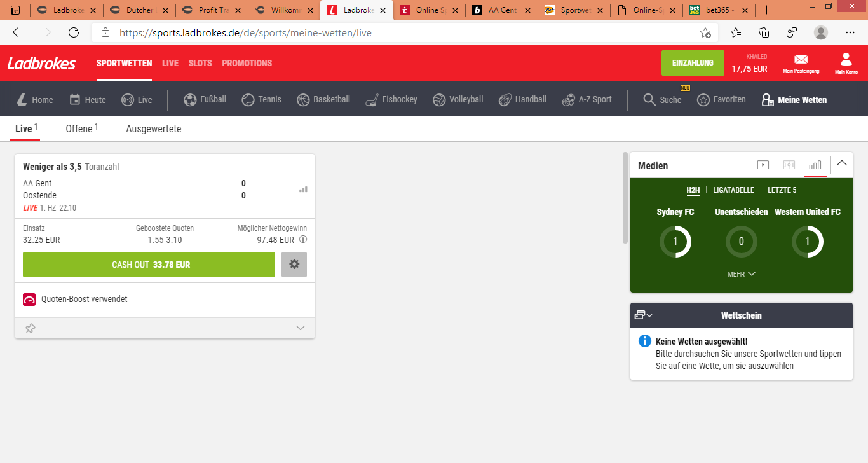This screenshot has height=463, width=868.
Task: Select the LIGATABELLE tab in Medien
Action: [x=733, y=190]
